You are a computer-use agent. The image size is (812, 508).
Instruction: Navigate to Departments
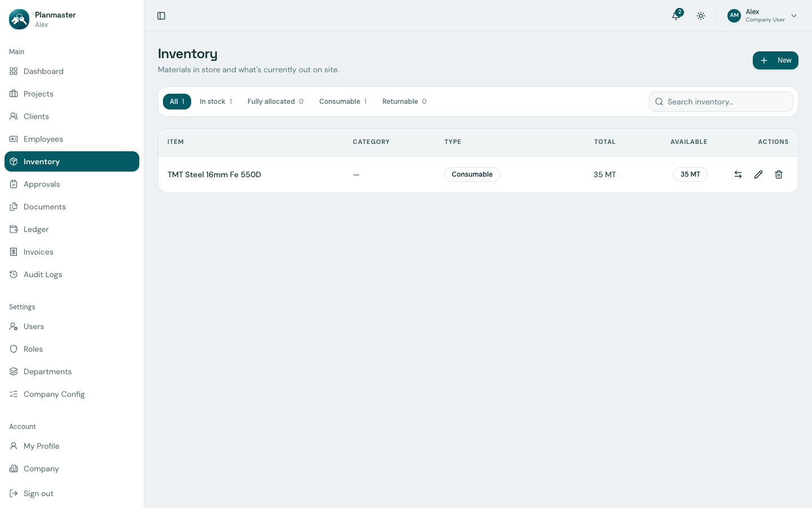tap(72, 371)
